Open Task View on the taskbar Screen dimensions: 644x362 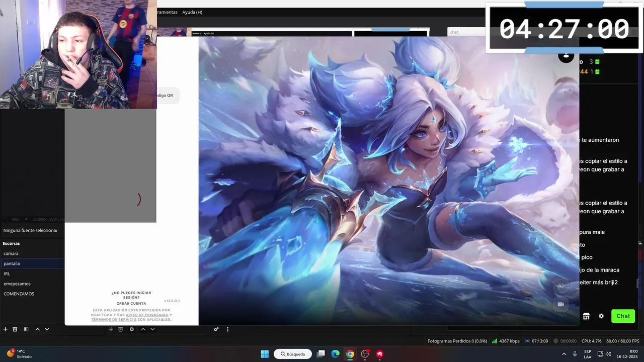[321, 354]
